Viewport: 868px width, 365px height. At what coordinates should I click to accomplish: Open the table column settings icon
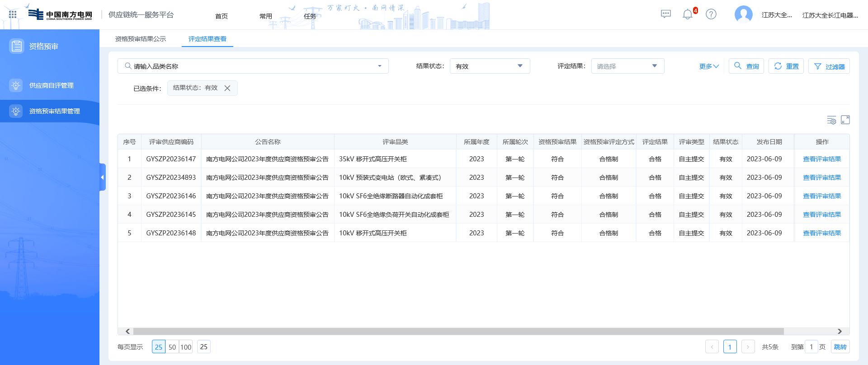(x=831, y=120)
